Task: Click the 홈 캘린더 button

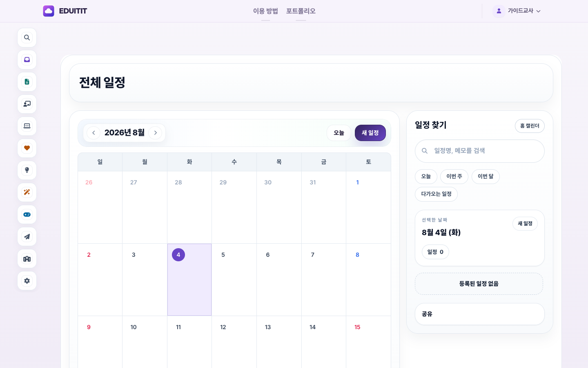Action: [x=530, y=126]
